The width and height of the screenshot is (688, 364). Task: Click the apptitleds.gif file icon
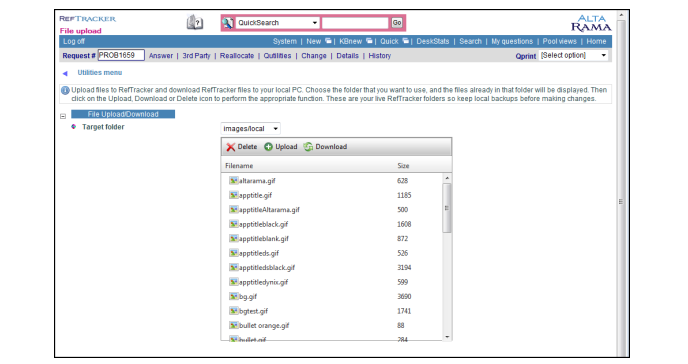coord(233,253)
